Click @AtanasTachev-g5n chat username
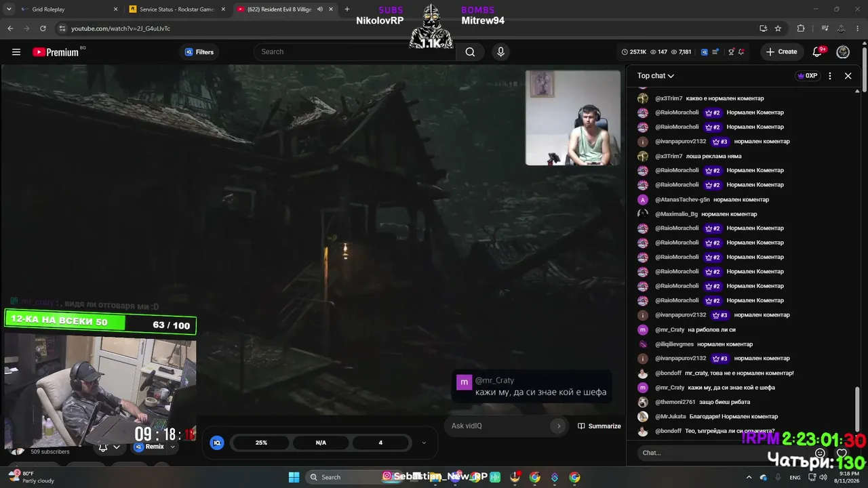Viewport: 868px width, 488px height. click(x=682, y=200)
